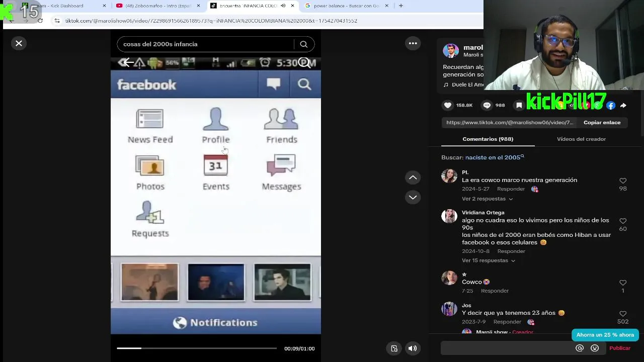Reply to Jos's comment dated 2023-7-9
The width and height of the screenshot is (644, 362).
click(x=507, y=322)
